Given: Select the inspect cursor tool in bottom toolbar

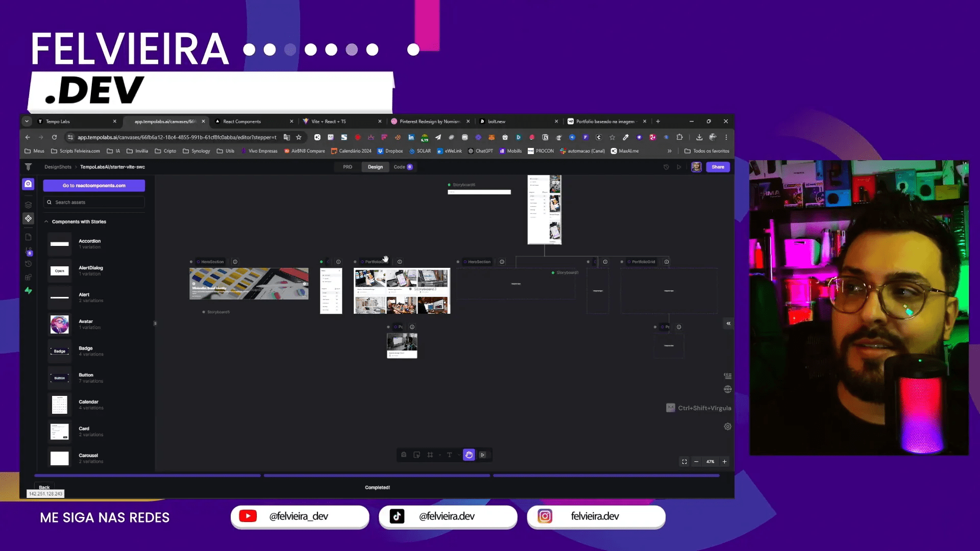Looking at the screenshot, I should [x=416, y=455].
